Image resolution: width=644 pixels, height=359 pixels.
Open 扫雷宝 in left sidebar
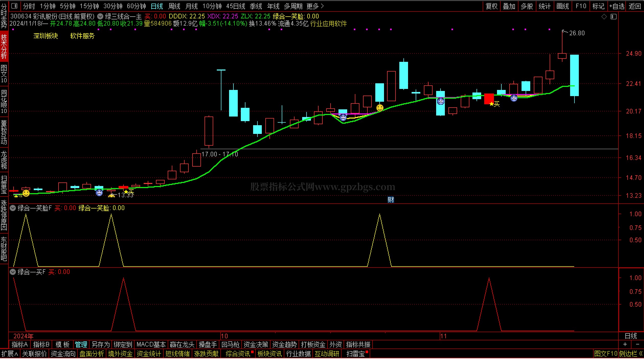coord(4,184)
